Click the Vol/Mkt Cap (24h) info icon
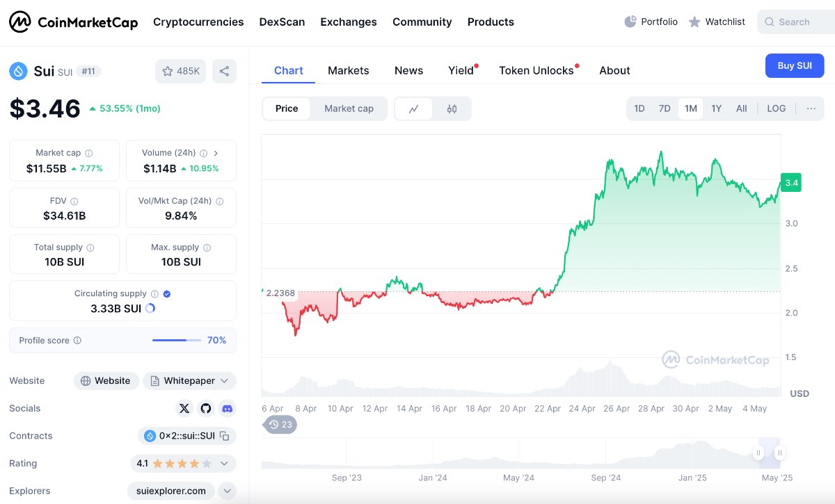Image resolution: width=835 pixels, height=504 pixels. click(x=220, y=202)
